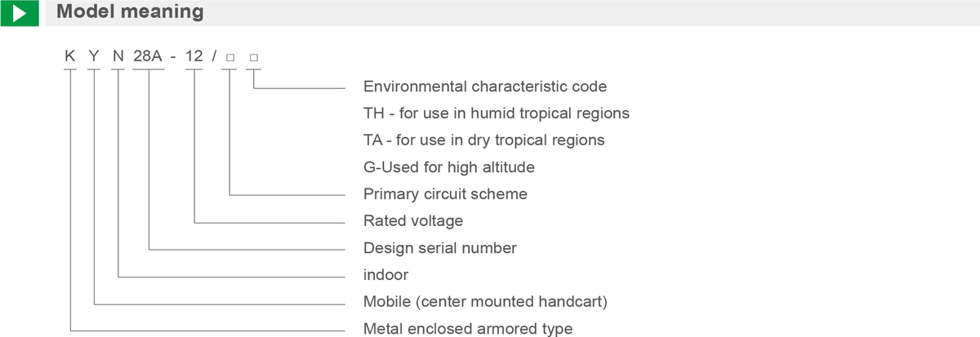Select the letter Y in model code
Image resolution: width=980 pixels, height=337 pixels.
pyautogui.click(x=95, y=57)
